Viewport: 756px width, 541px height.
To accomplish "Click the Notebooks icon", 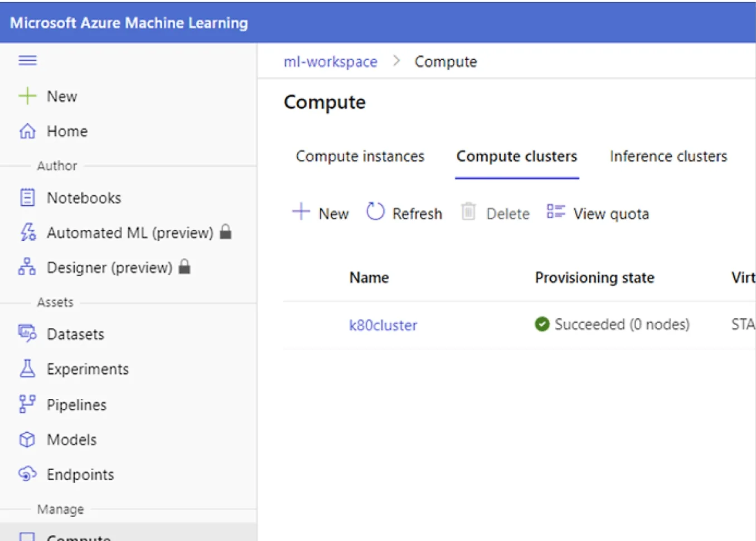I will coord(27,197).
